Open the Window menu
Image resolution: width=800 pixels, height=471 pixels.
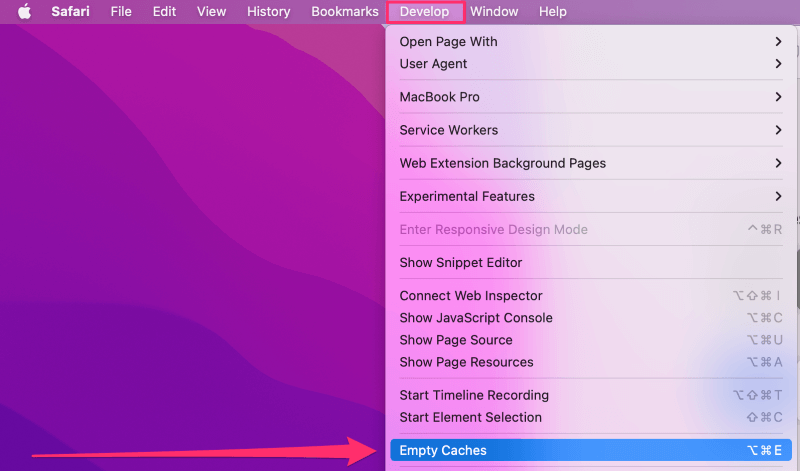coord(494,12)
